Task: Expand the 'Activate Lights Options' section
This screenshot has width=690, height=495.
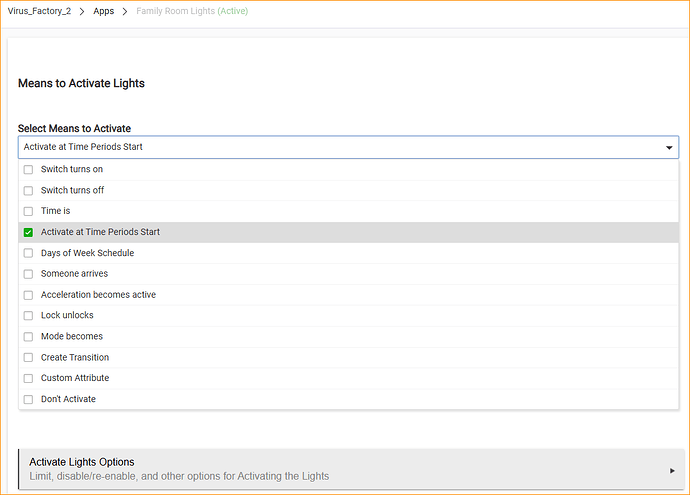Action: pyautogui.click(x=340, y=469)
